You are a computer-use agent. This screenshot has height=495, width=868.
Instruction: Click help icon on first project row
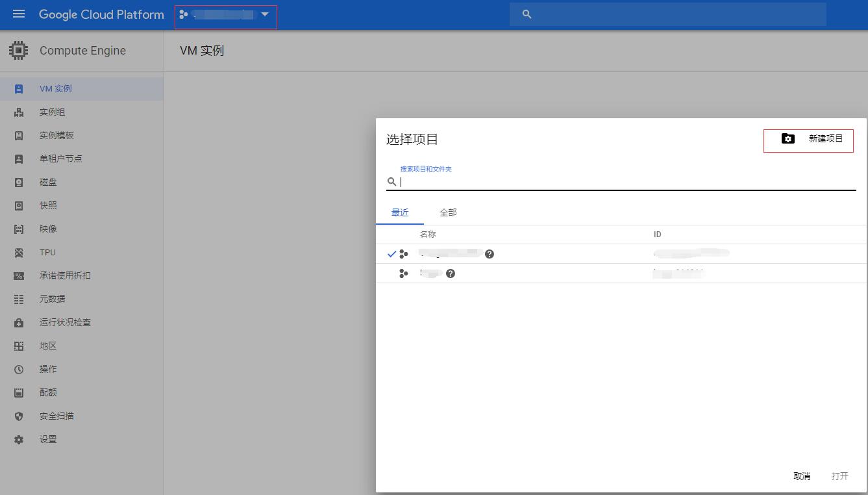tap(490, 254)
